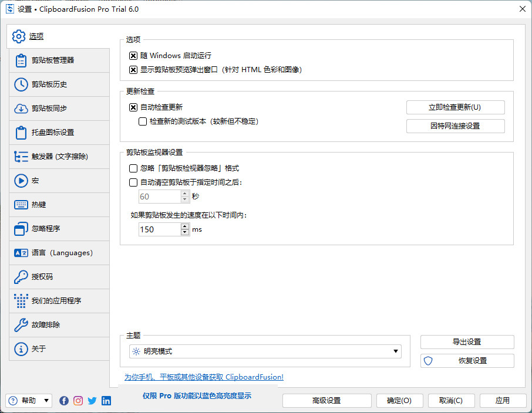Uncheck 随 Windows 启动运行

pos(133,56)
